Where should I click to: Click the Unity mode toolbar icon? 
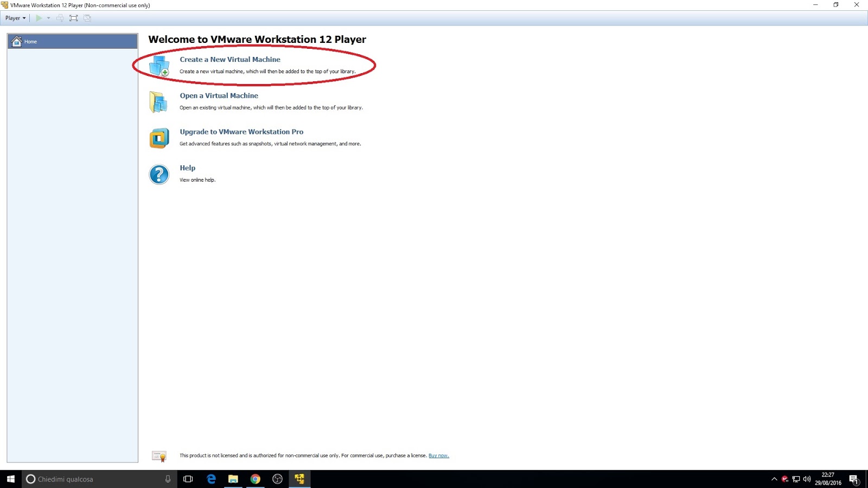click(87, 18)
